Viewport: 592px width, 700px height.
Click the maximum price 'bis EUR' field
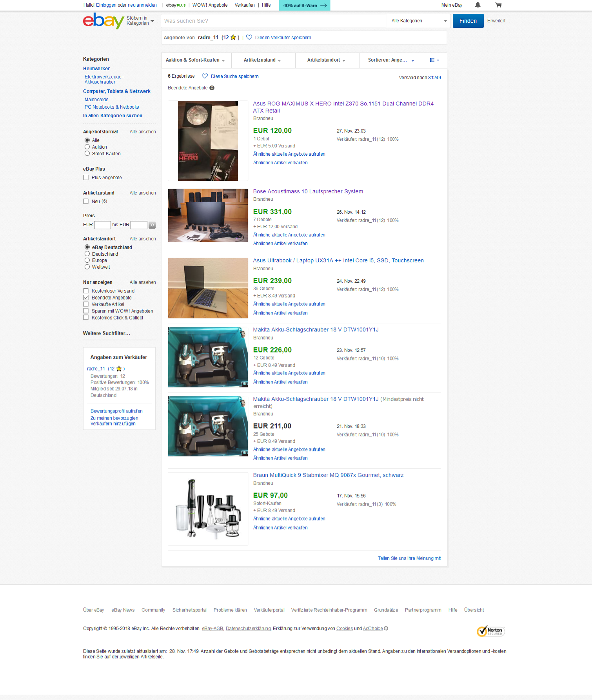pyautogui.click(x=139, y=225)
